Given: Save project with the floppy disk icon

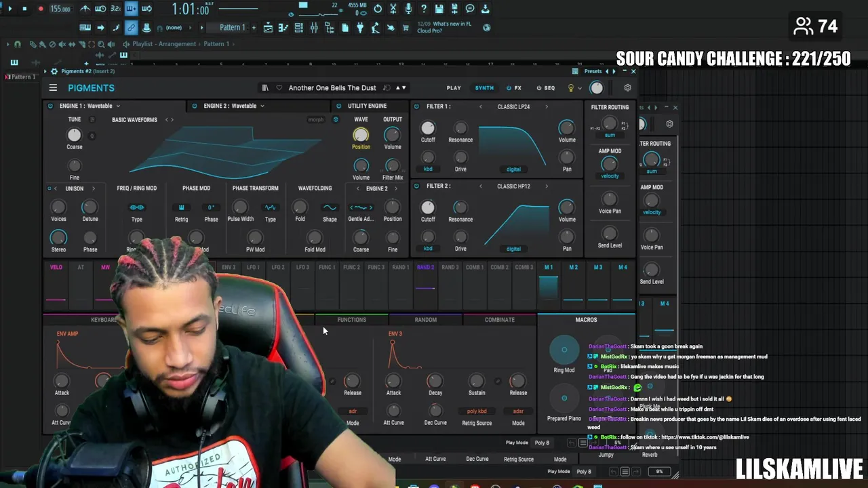Looking at the screenshot, I should [439, 9].
